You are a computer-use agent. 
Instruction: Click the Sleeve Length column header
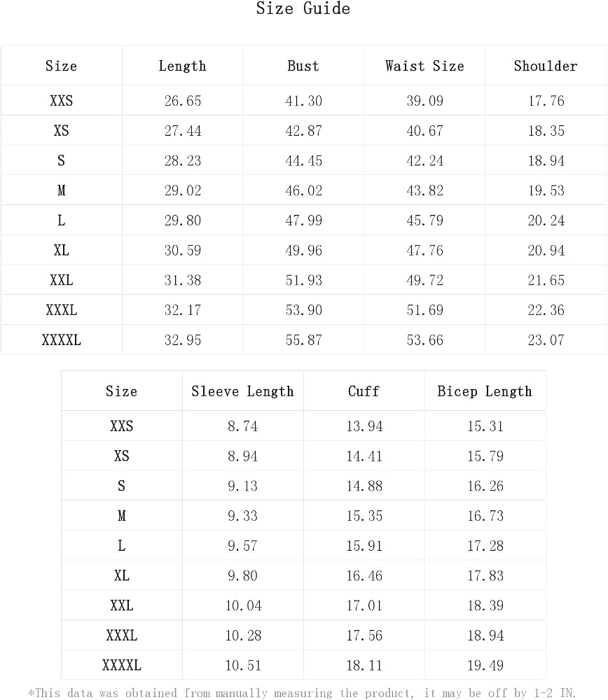coord(242,391)
